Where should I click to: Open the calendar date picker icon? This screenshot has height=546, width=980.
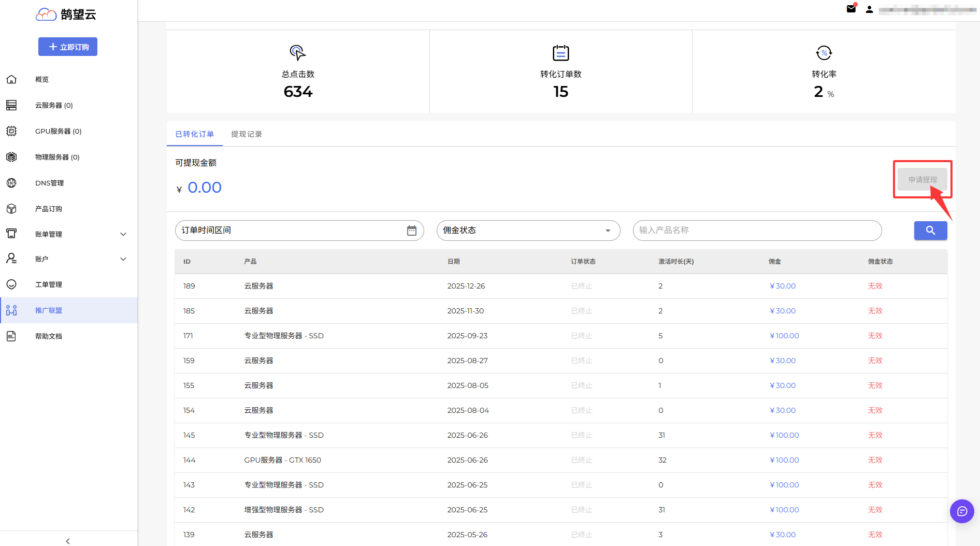[412, 231]
